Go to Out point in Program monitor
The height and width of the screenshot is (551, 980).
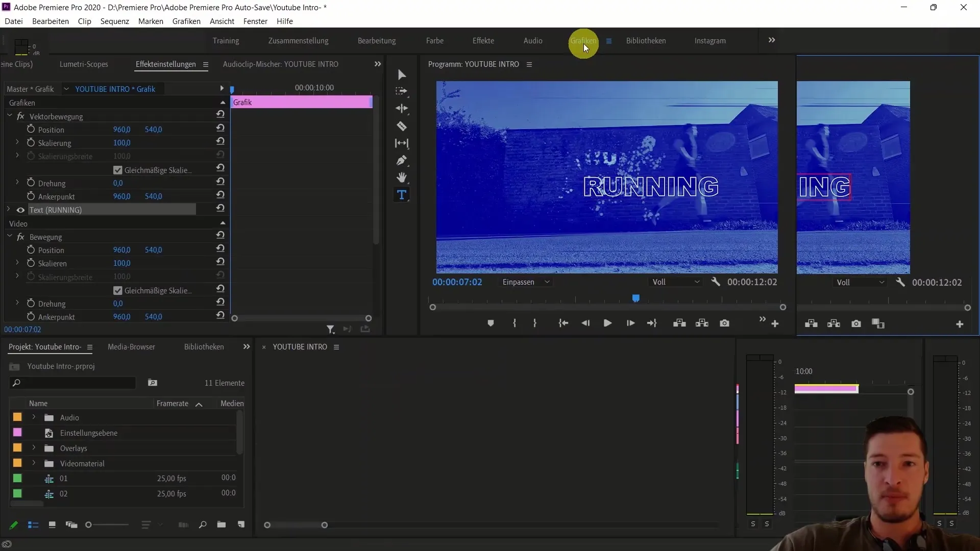652,323
